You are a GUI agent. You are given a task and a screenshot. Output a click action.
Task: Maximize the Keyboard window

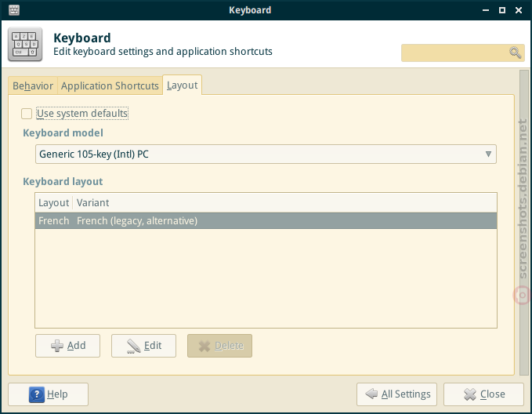pyautogui.click(x=502, y=10)
